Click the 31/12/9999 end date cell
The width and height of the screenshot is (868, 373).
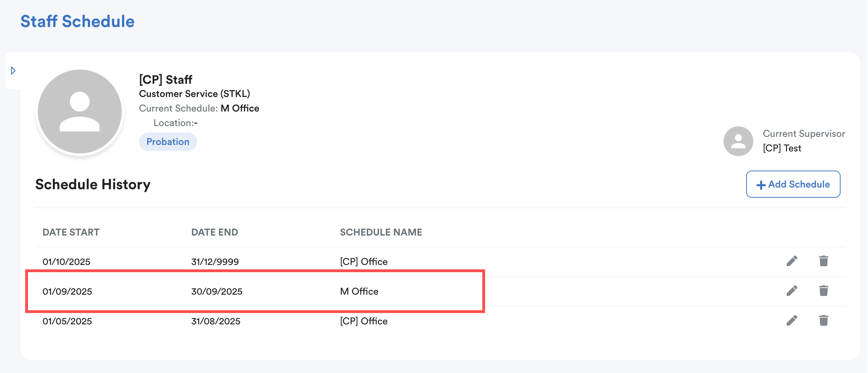(x=215, y=262)
